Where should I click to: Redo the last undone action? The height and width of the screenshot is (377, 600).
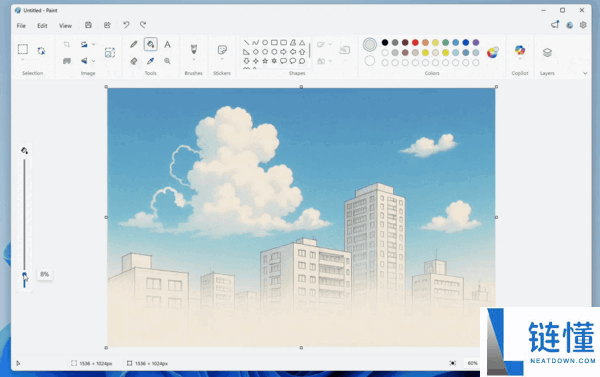[x=143, y=25]
